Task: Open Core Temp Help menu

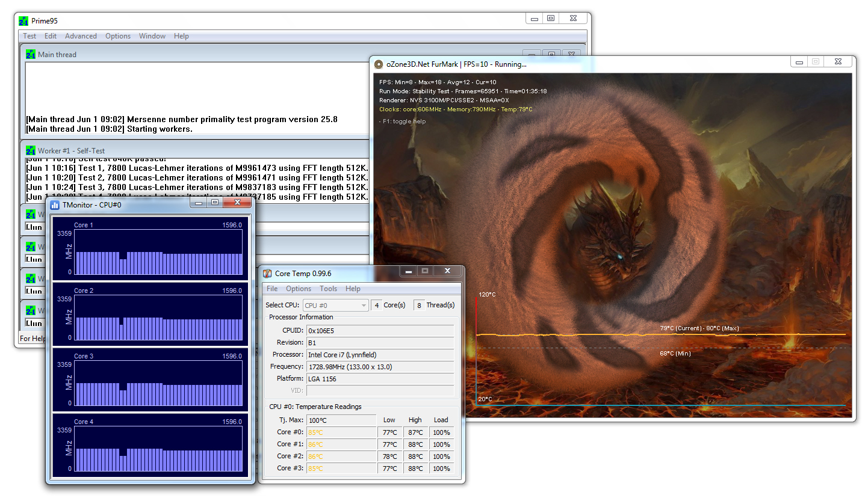Action: click(x=353, y=289)
